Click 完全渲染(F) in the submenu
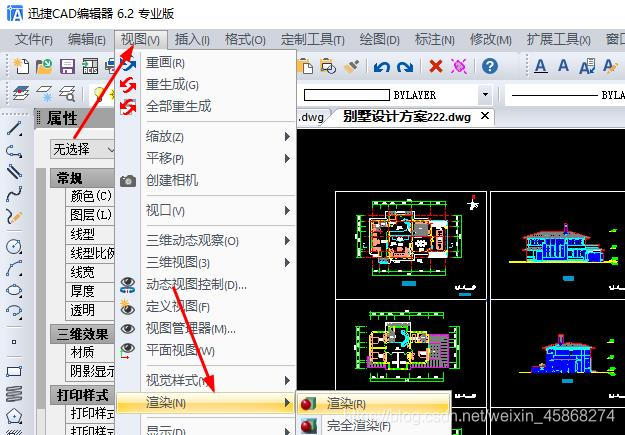The image size is (625, 435). coord(374,425)
